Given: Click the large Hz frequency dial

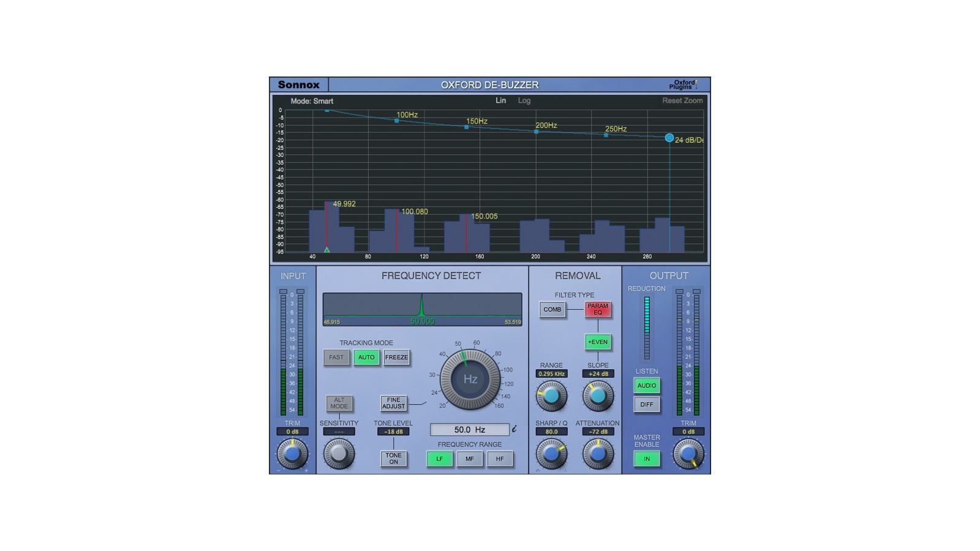Looking at the screenshot, I should (470, 380).
